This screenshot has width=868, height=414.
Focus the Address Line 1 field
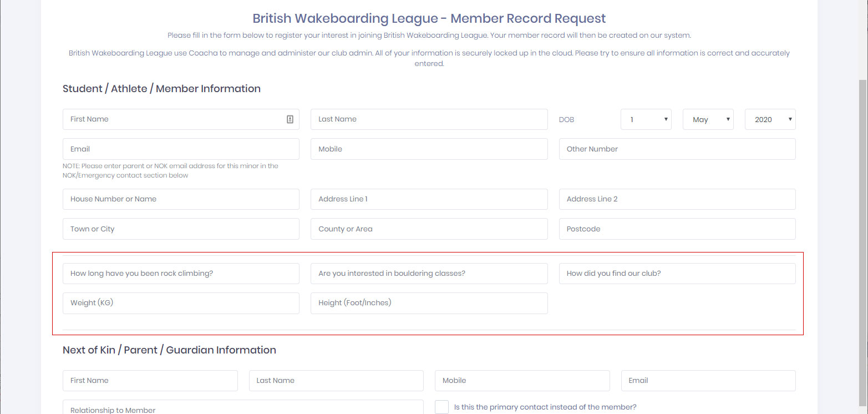click(x=429, y=199)
